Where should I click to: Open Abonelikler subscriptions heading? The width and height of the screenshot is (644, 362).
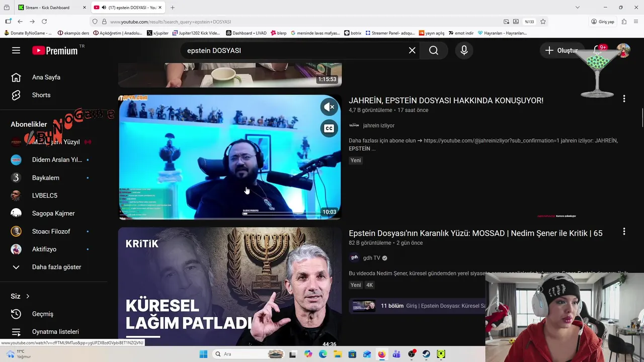tap(29, 124)
